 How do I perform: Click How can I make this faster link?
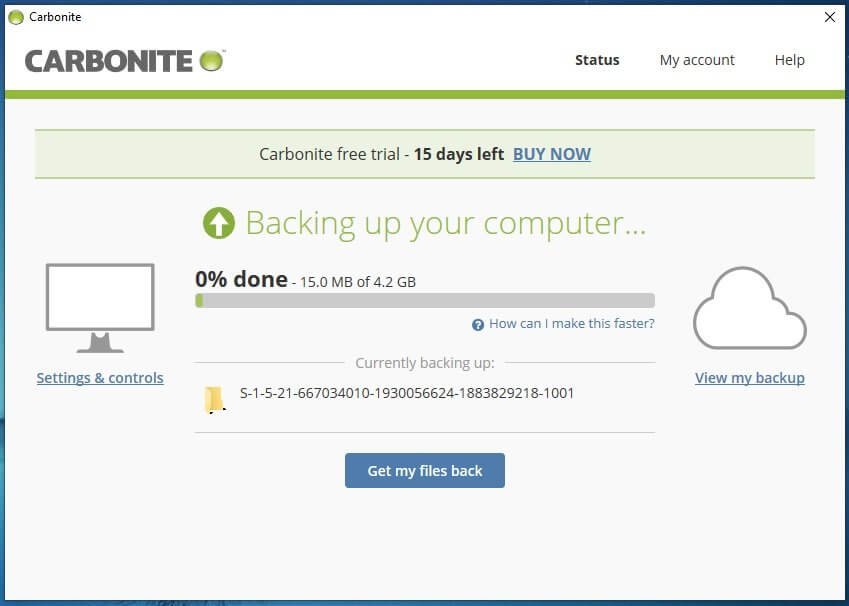tap(572, 324)
